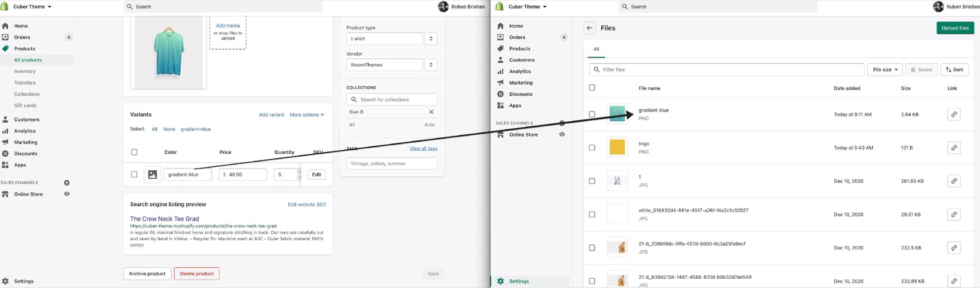The image size is (980, 288).
Task: Click Upload files button
Action: [x=955, y=28]
